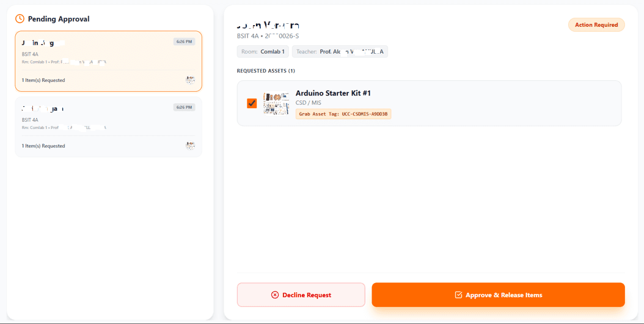The width and height of the screenshot is (644, 324).
Task: Click the Room: Comlab 1 chip
Action: [x=264, y=52]
